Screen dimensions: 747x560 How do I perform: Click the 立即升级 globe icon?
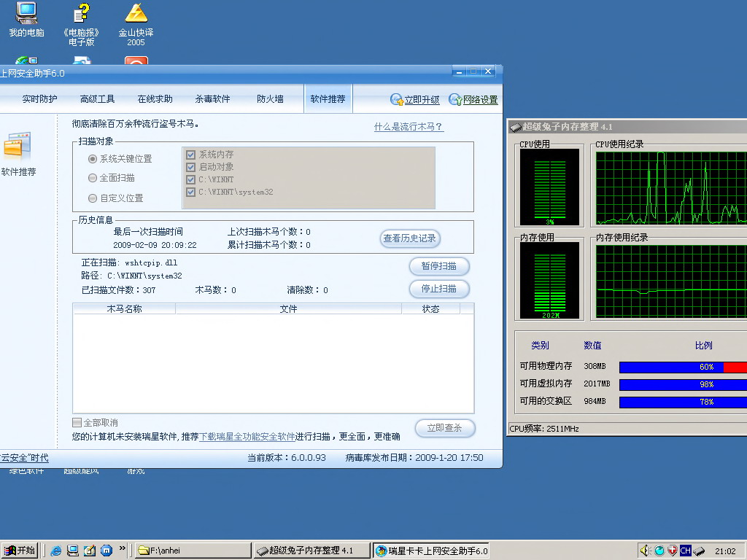tap(396, 99)
